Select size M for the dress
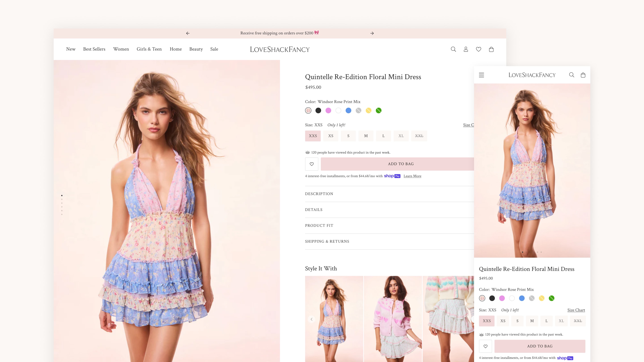Image resolution: width=644 pixels, height=362 pixels. click(x=366, y=136)
